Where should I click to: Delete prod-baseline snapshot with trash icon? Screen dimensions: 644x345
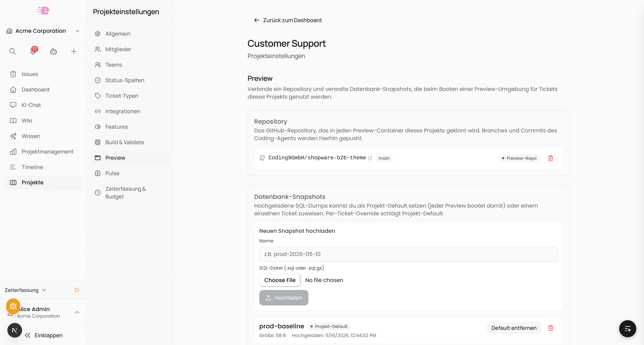pos(550,328)
